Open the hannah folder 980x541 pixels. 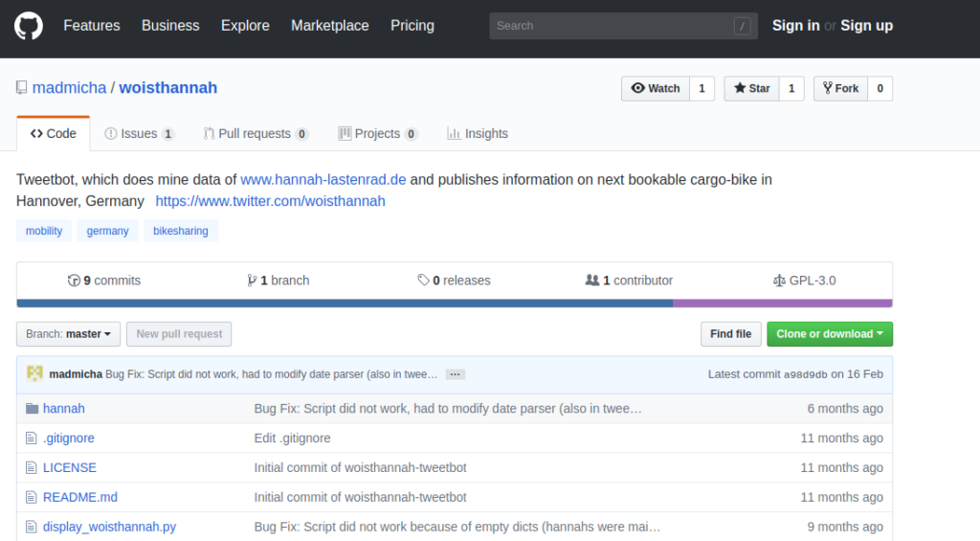64,409
